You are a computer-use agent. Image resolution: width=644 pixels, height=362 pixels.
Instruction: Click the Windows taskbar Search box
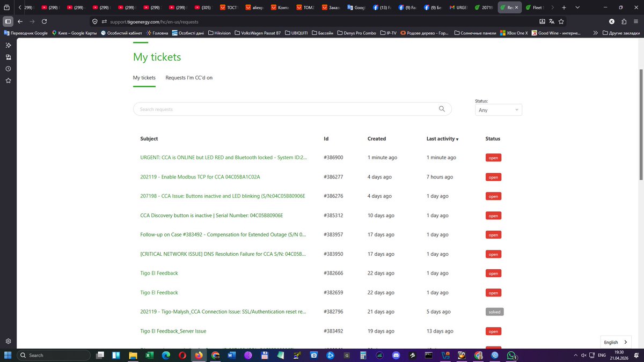click(53, 355)
